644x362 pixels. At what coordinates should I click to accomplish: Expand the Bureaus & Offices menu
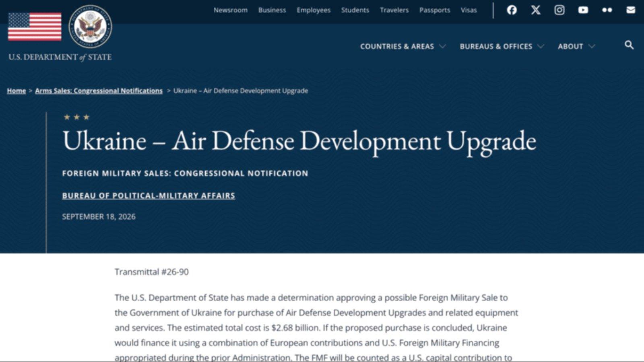coord(502,46)
